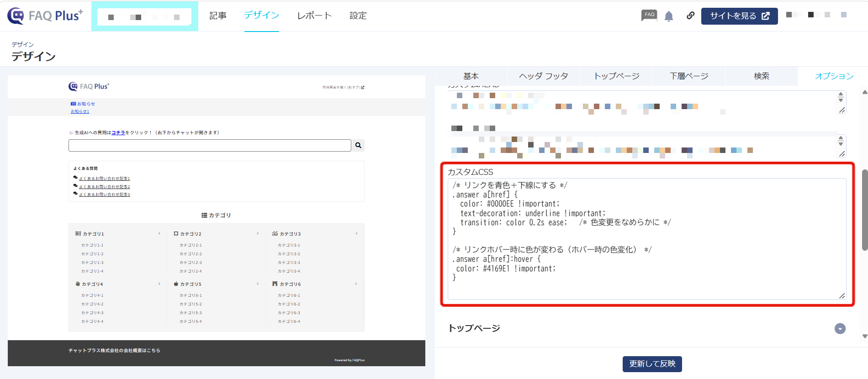Expand カテゴリ4 chevron arrow
This screenshot has height=379, width=868.
coord(159,284)
